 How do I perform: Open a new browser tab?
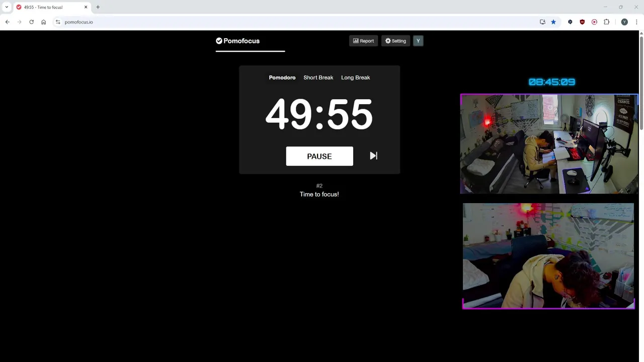click(x=98, y=7)
